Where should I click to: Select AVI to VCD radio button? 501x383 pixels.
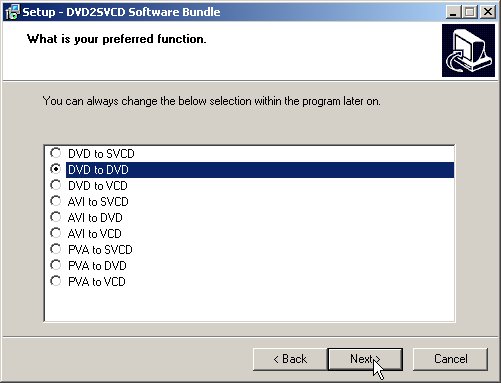[56, 233]
